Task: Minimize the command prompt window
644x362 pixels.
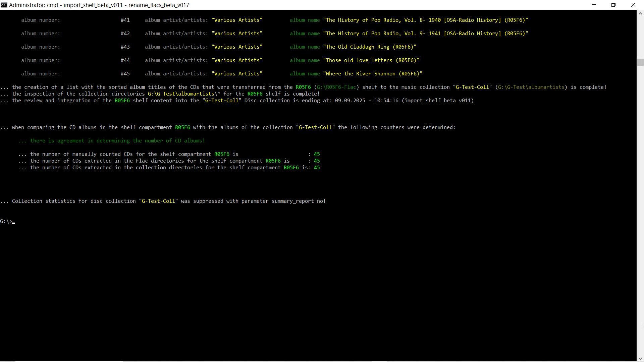Action: click(x=594, y=5)
